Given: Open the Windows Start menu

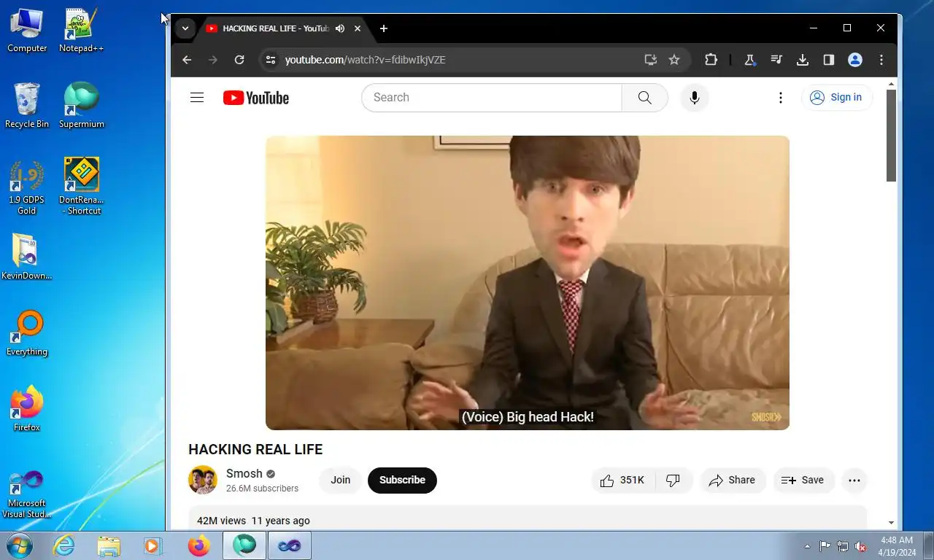Looking at the screenshot, I should [18, 545].
